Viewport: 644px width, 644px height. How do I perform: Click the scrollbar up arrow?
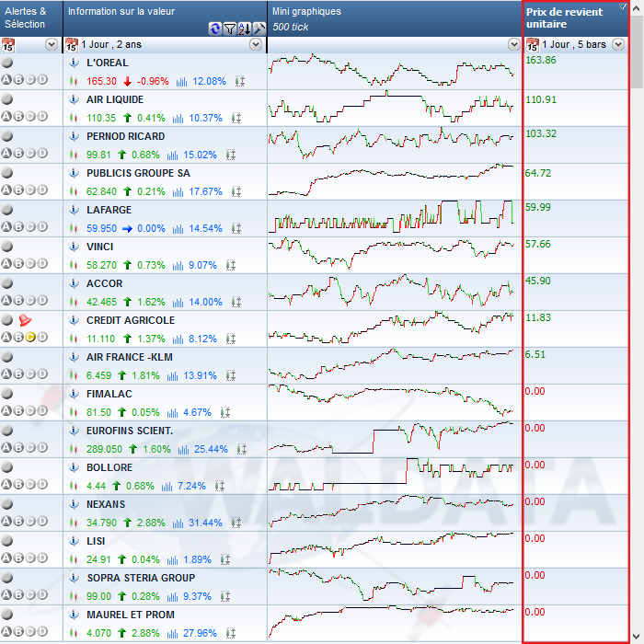pos(637,7)
